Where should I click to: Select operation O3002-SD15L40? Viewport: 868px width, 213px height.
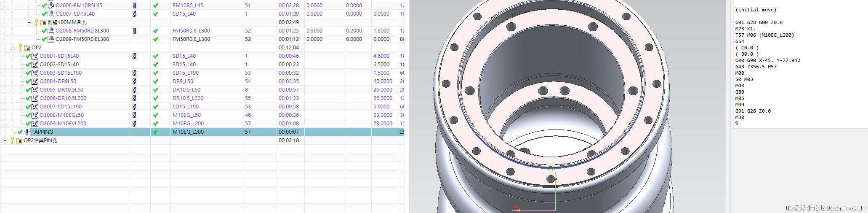tap(59, 65)
